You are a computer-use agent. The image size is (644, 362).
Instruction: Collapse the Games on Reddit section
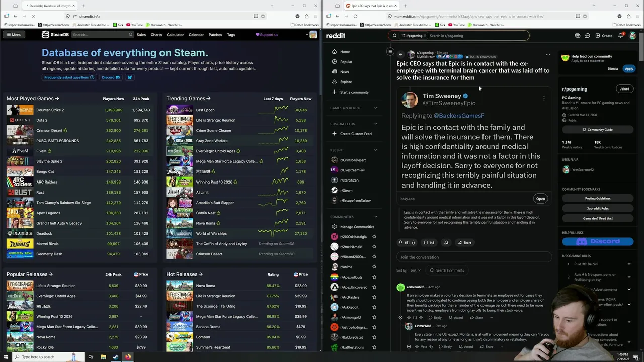click(x=375, y=108)
